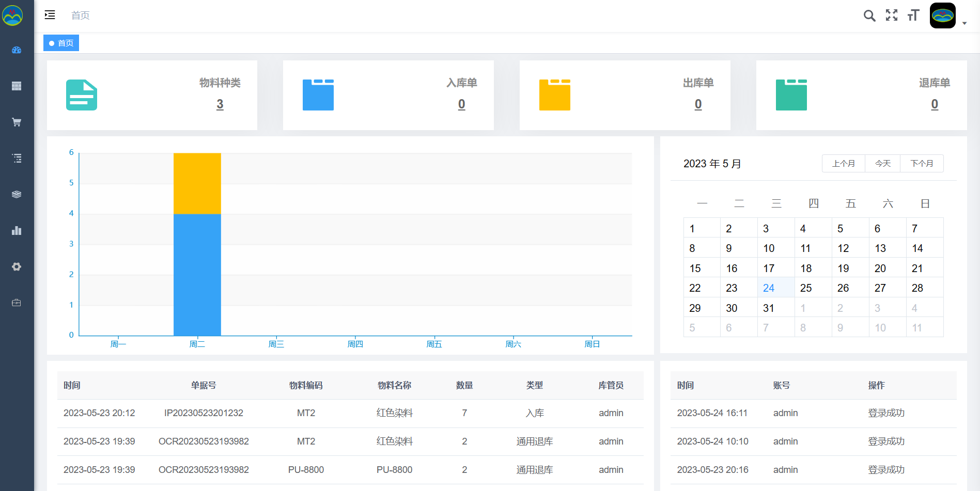Click the 账号 column header in log table

tap(782, 385)
